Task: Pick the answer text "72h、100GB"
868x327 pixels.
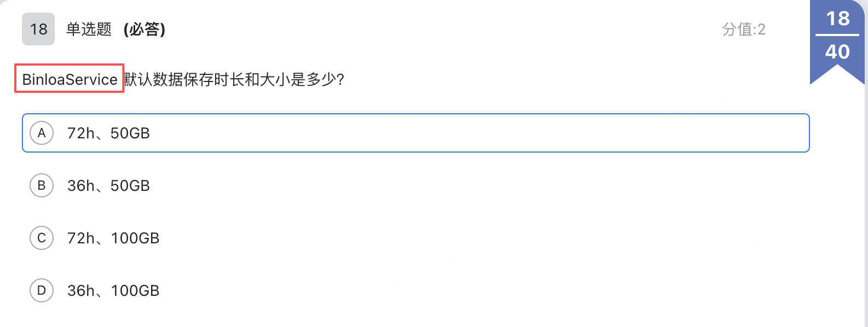Action: point(113,238)
